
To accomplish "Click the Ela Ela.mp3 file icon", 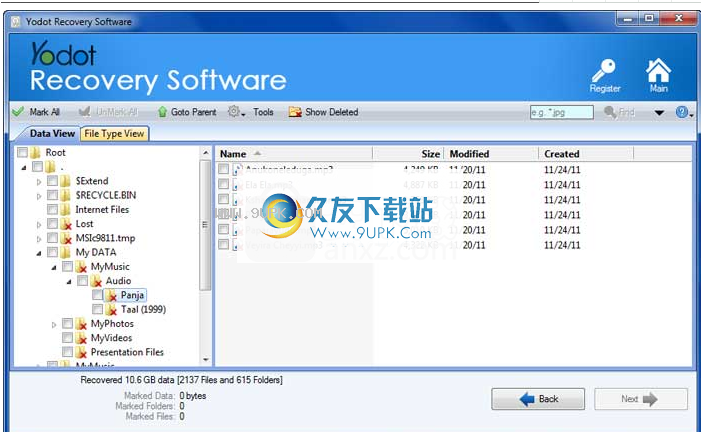I will (237, 185).
